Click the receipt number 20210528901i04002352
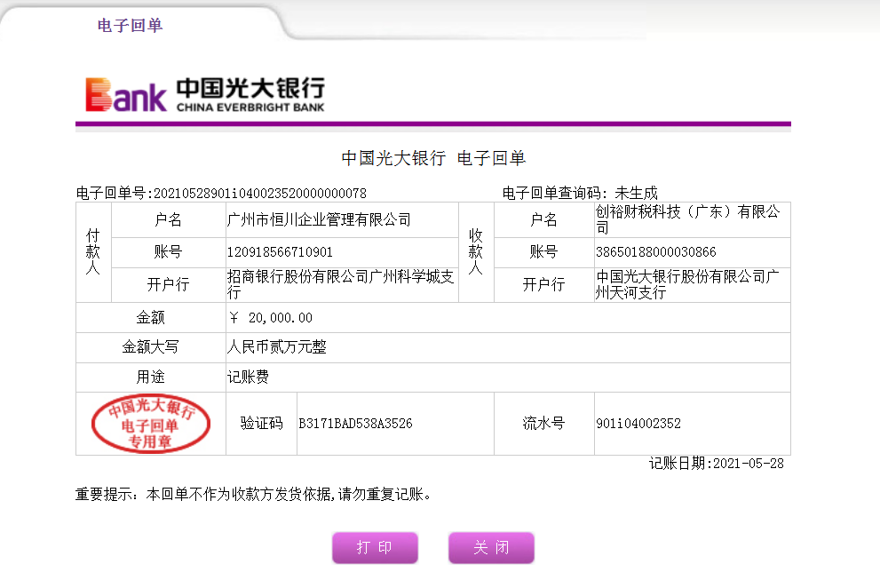This screenshot has width=880, height=588. coord(260,194)
